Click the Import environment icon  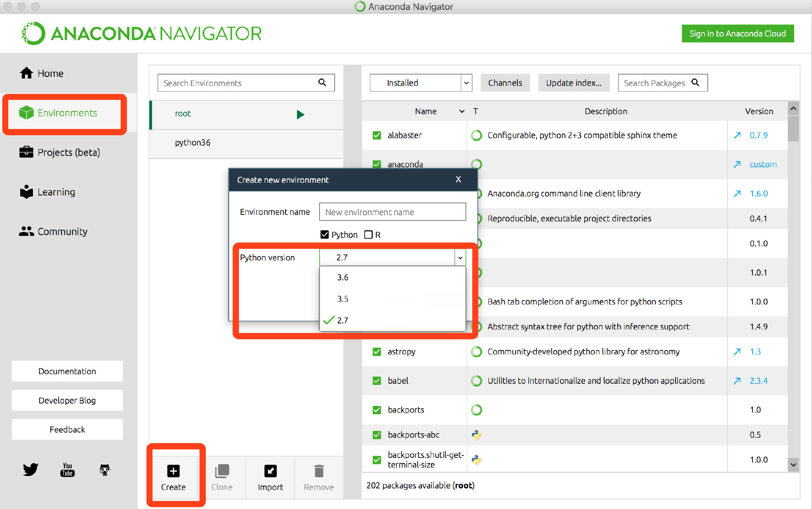pyautogui.click(x=270, y=471)
